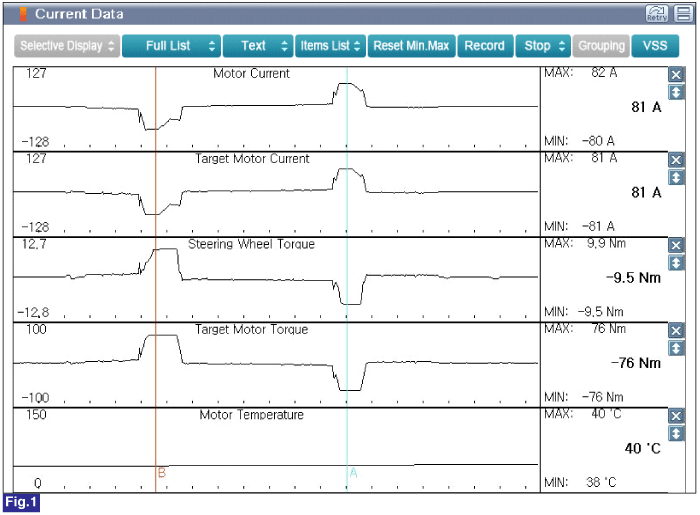
Task: Click the Reset Min.Max button
Action: pyautogui.click(x=411, y=46)
